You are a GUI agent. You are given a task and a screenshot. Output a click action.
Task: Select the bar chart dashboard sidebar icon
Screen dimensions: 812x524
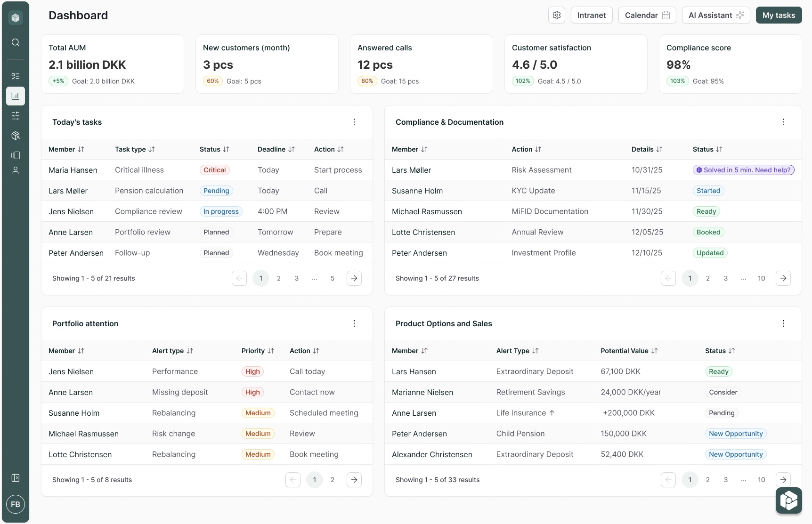(x=16, y=96)
